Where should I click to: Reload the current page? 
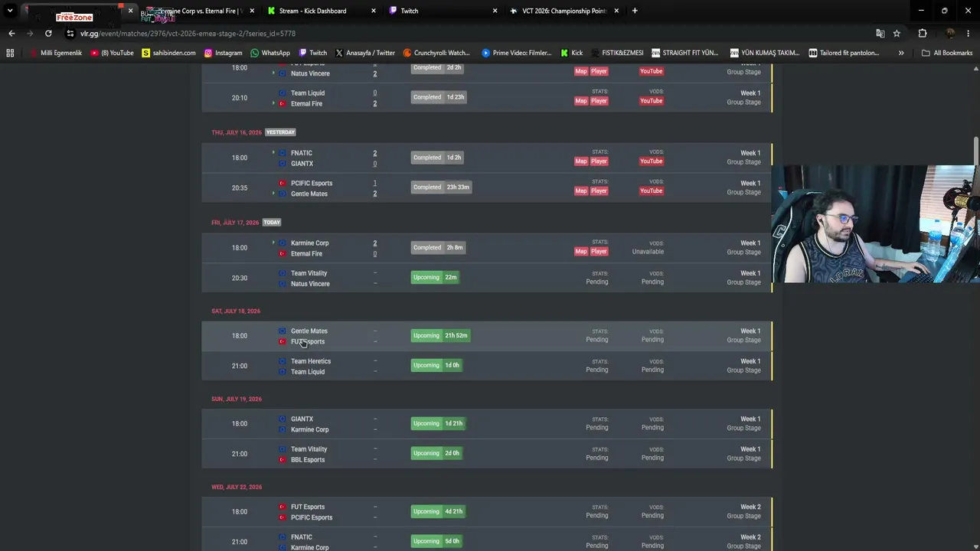(48, 34)
